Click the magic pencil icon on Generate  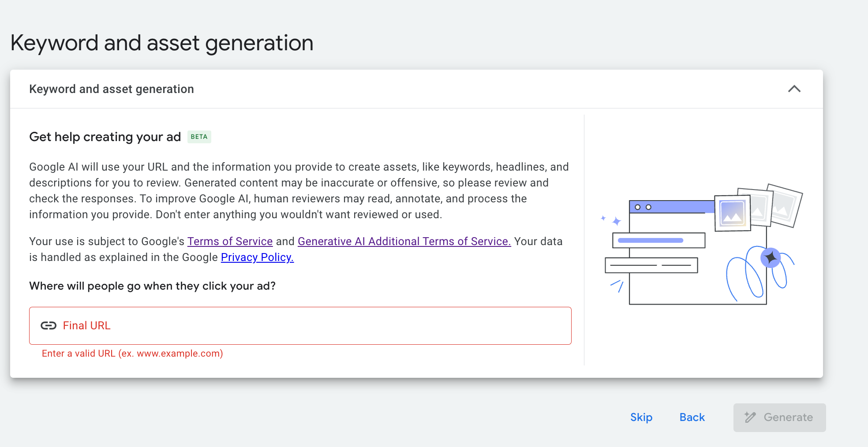[x=750, y=417]
